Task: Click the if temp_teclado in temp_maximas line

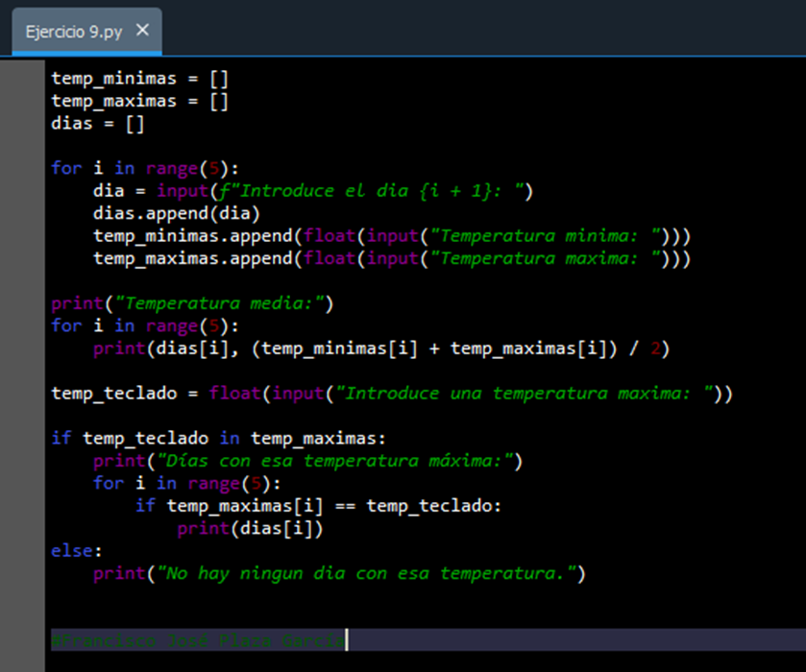Action: [218, 439]
